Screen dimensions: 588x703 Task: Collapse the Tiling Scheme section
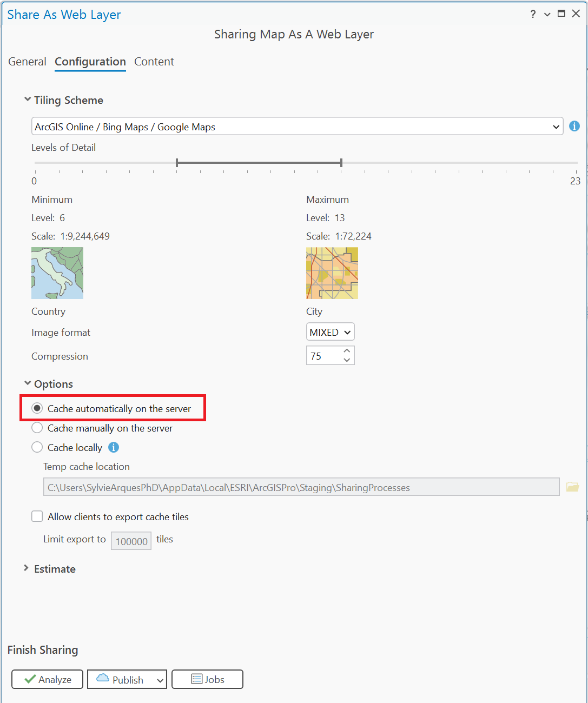[28, 100]
